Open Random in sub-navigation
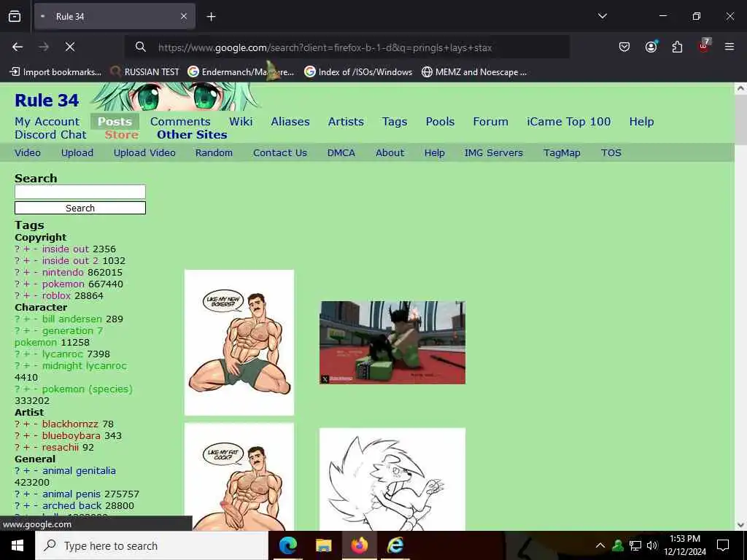Viewport: 747px width, 560px height. (214, 153)
